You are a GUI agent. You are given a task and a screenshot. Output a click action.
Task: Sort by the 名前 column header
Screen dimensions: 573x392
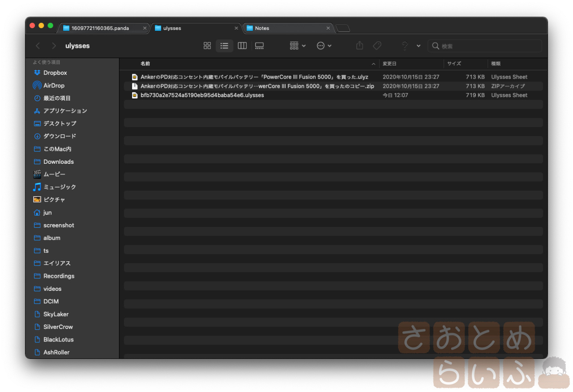pyautogui.click(x=145, y=64)
